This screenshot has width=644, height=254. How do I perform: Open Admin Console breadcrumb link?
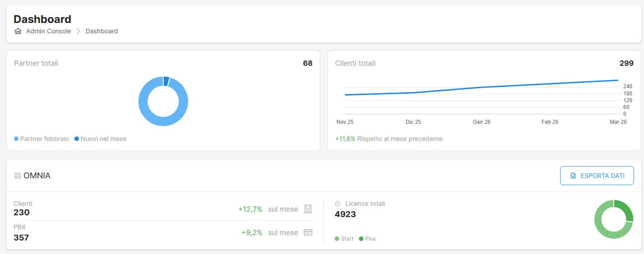tap(48, 31)
